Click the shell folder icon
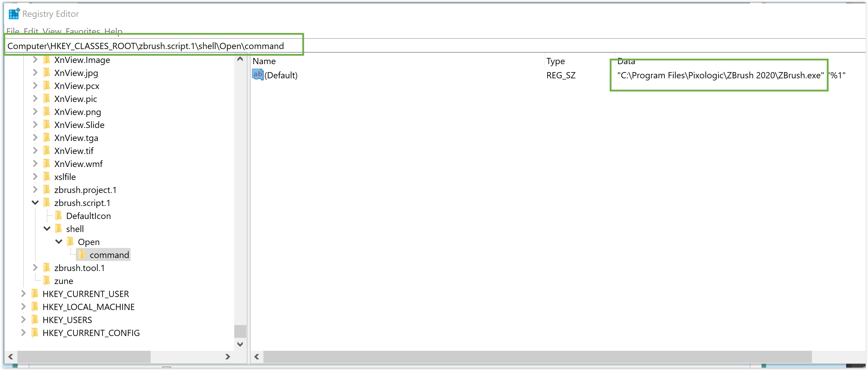This screenshot has height=370, width=868. tap(59, 229)
